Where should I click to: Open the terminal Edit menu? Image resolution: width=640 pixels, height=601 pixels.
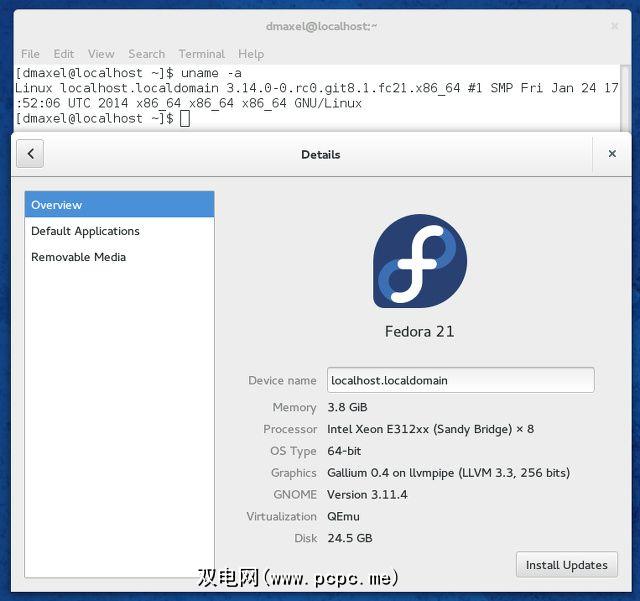(x=64, y=54)
